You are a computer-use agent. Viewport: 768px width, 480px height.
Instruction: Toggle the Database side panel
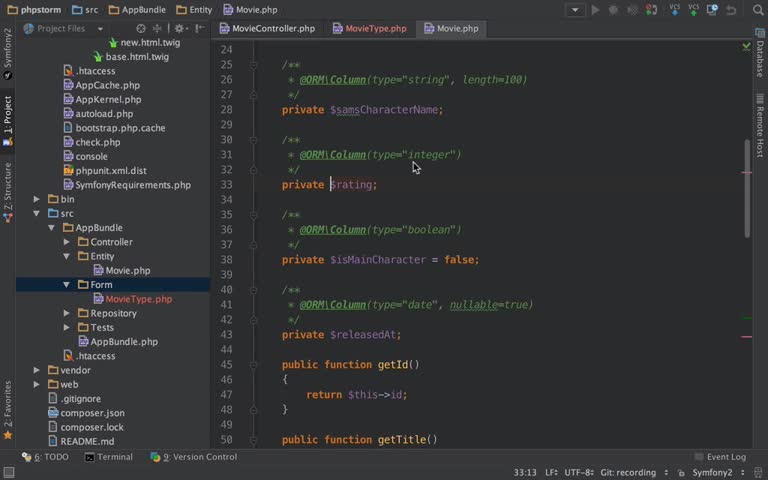point(759,52)
